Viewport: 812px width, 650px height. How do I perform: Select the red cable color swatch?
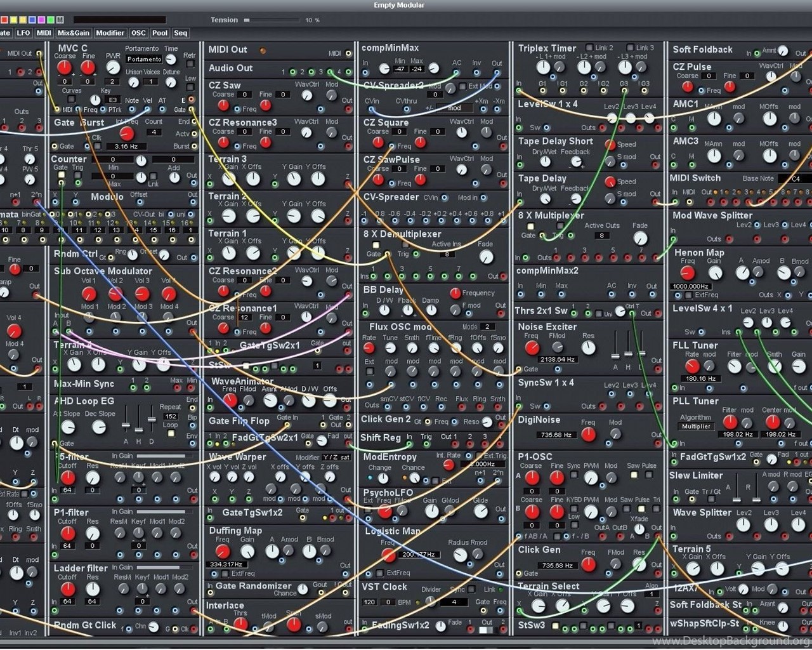click(4, 20)
